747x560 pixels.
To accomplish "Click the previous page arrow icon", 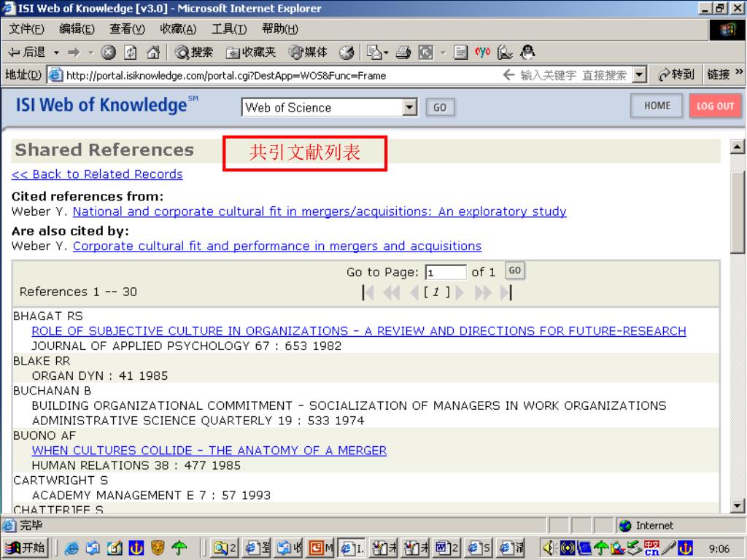I will 414,292.
